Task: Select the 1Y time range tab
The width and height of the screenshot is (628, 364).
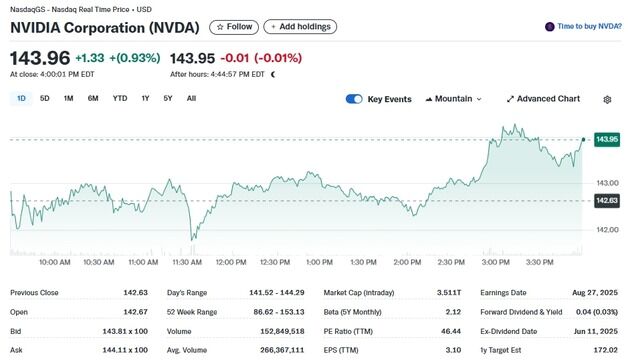Action: pyautogui.click(x=145, y=99)
